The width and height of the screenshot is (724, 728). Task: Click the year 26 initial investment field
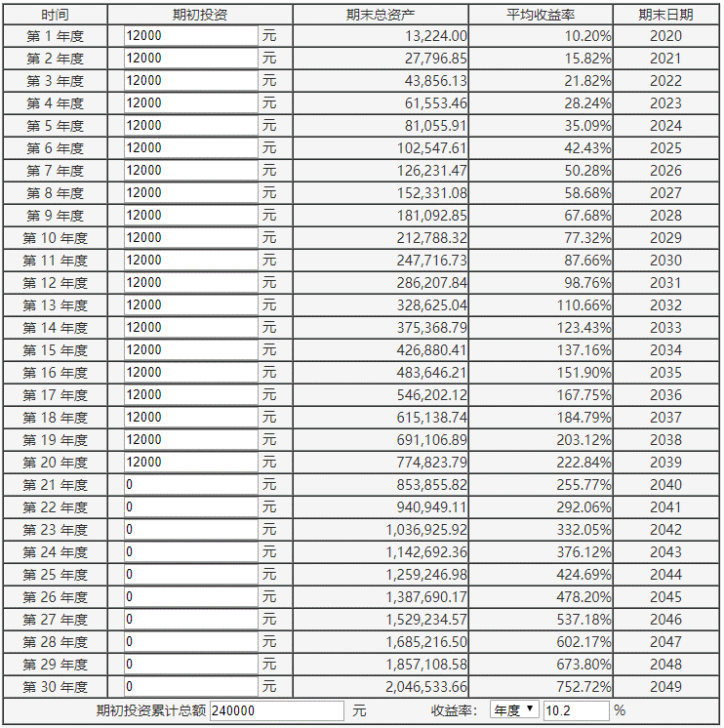190,596
